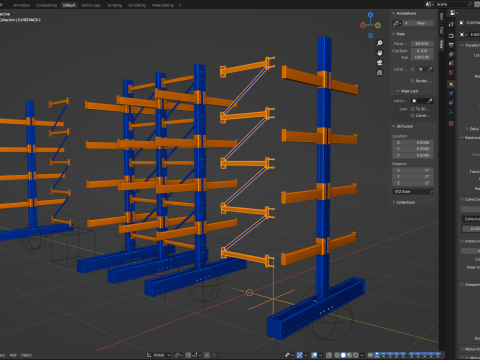This screenshot has height=360, width=480.
Task: Open the pivot point dropdown
Action: tap(178, 355)
